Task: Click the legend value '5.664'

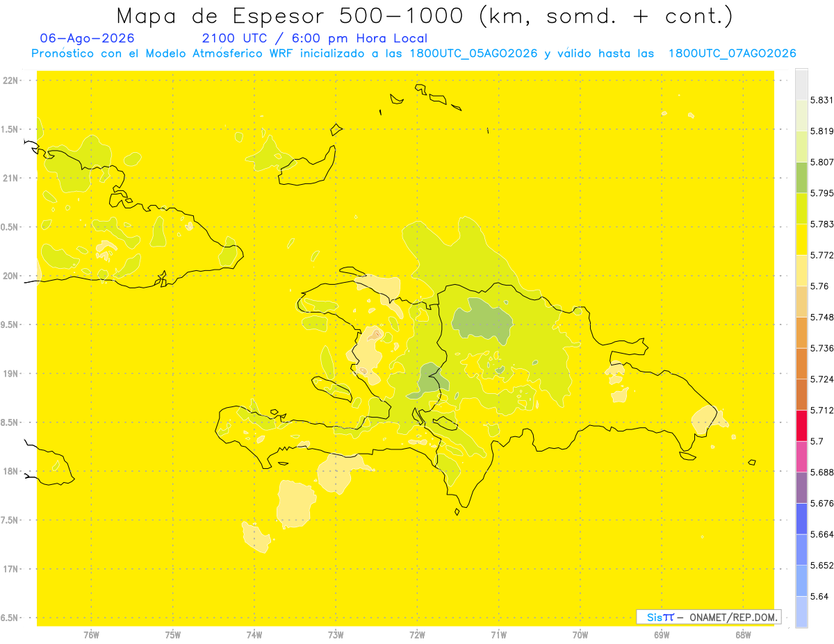Action: click(x=822, y=535)
